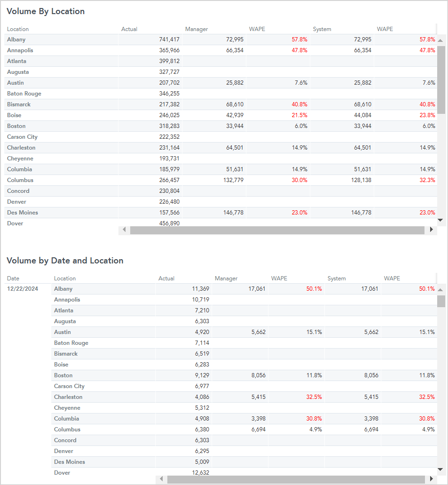
Task: Click the Date column header in bottom table
Action: coord(13,278)
